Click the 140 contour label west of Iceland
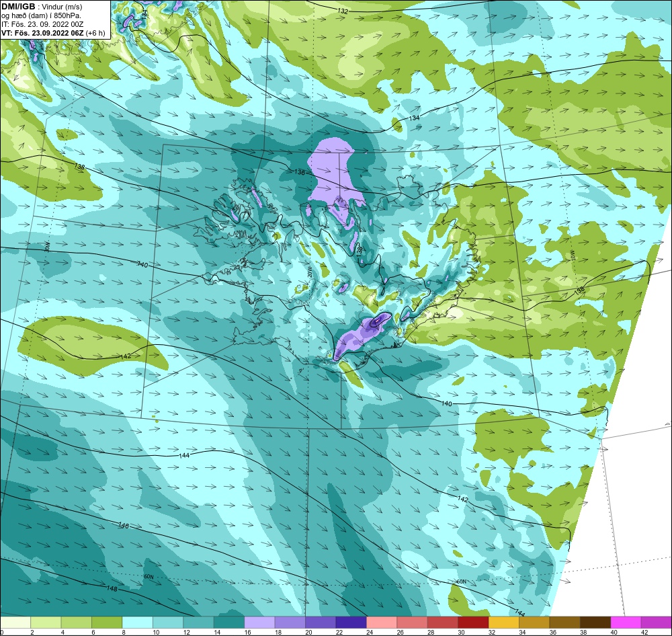Screen dimensions: 672x636 coord(142,265)
